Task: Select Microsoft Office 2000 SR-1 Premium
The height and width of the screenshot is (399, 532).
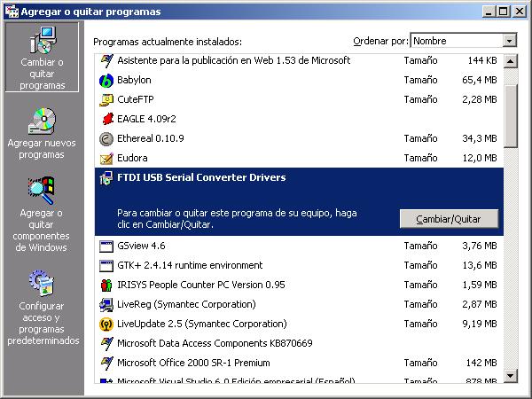Action: (193, 363)
